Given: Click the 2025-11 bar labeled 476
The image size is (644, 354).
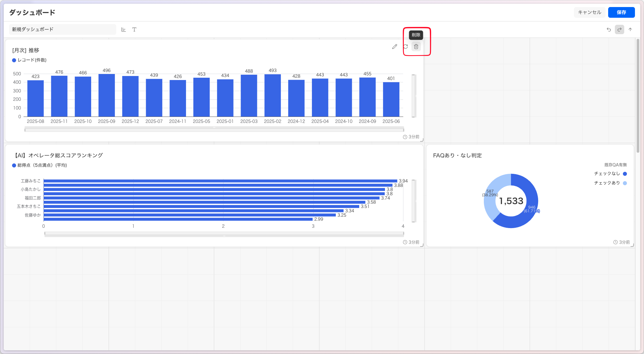Looking at the screenshot, I should click(x=59, y=96).
